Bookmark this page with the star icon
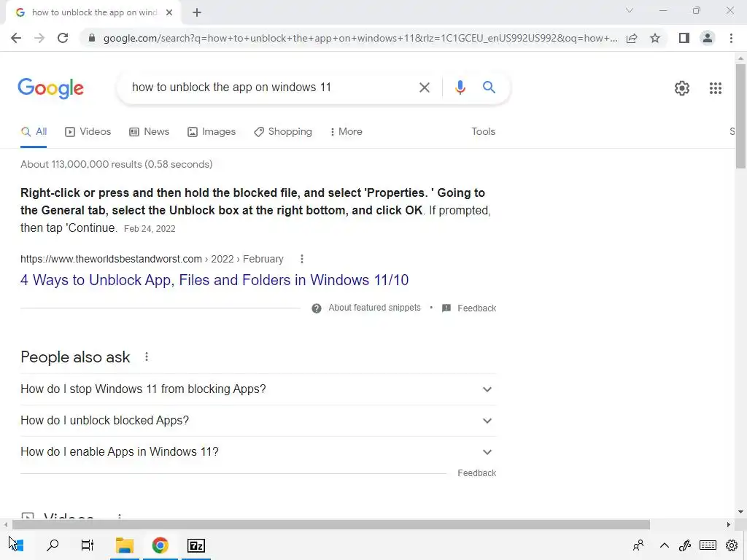The height and width of the screenshot is (560, 747). click(655, 38)
